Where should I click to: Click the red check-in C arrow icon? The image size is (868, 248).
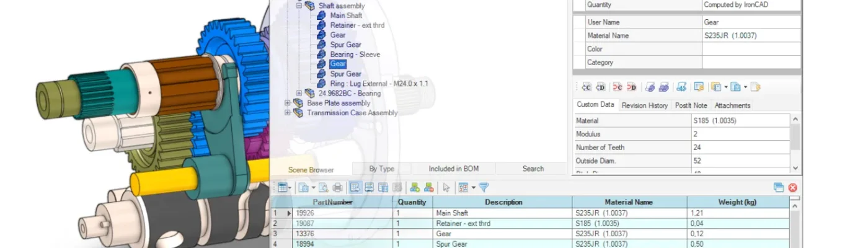point(618,87)
